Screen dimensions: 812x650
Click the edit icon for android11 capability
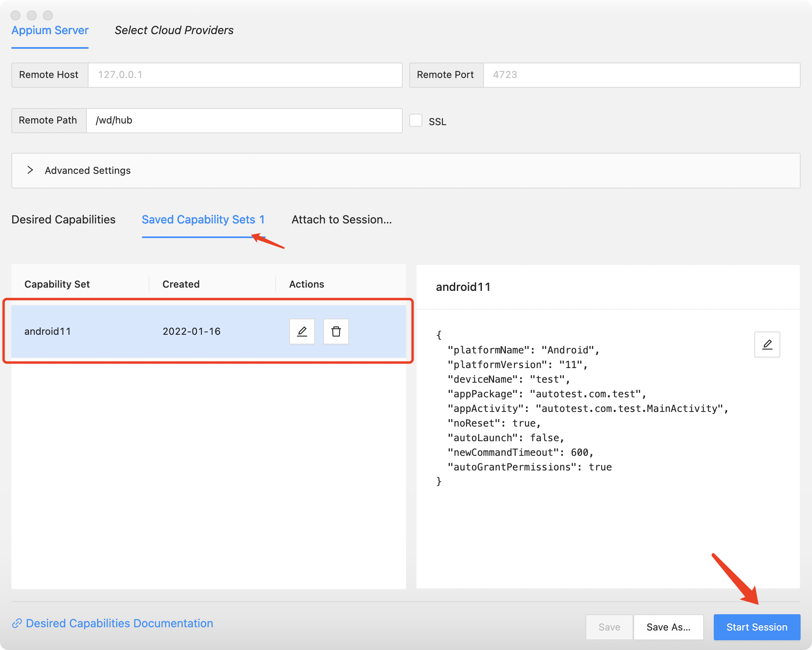(302, 331)
